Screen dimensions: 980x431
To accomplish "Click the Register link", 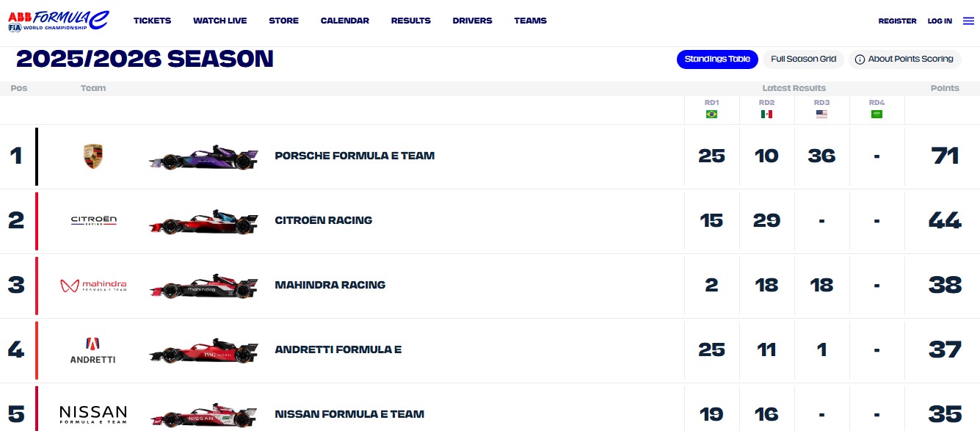I will [x=897, y=21].
